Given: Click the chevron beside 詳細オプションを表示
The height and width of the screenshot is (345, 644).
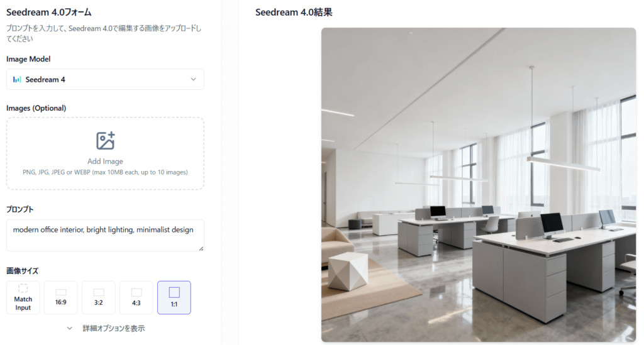Looking at the screenshot, I should pyautogui.click(x=70, y=328).
